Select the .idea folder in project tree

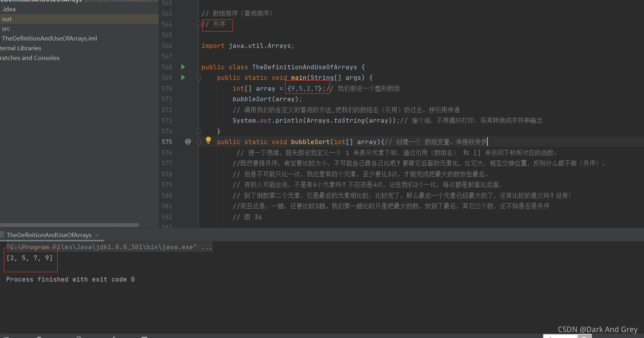tap(9, 9)
